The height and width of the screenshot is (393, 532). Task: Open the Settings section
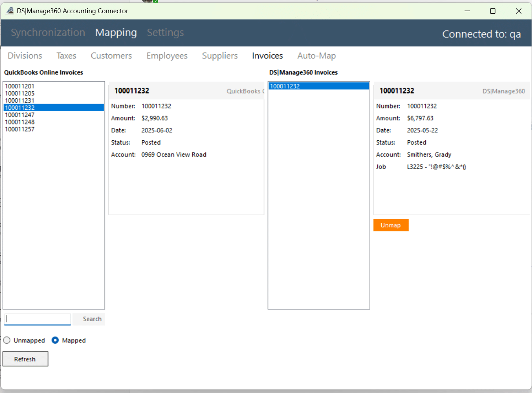[x=165, y=33]
